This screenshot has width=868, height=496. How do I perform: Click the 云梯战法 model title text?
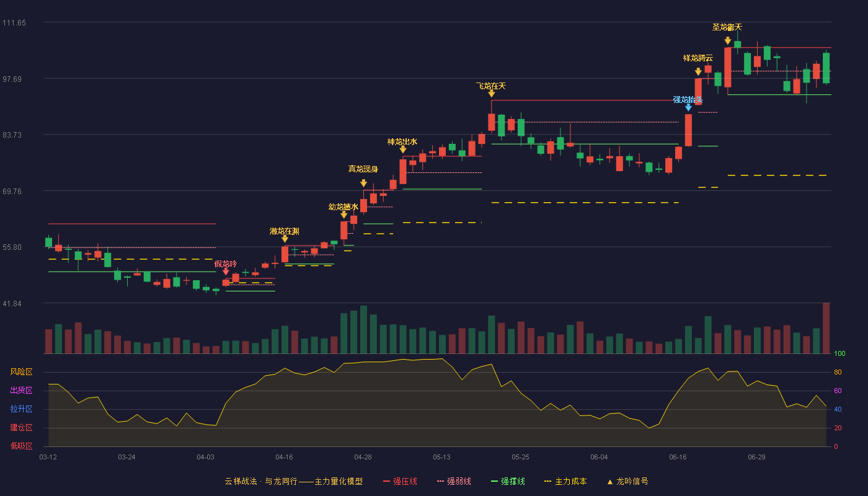(293, 481)
